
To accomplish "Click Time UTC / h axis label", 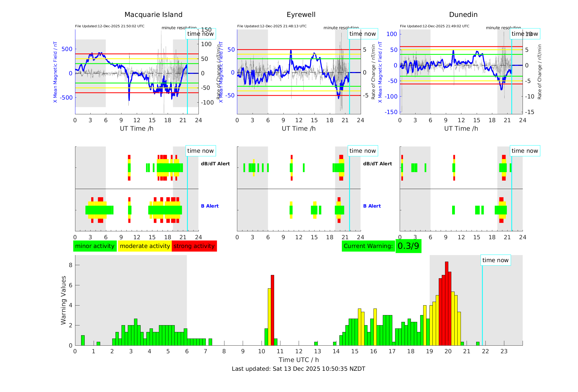I will (x=299, y=360).
